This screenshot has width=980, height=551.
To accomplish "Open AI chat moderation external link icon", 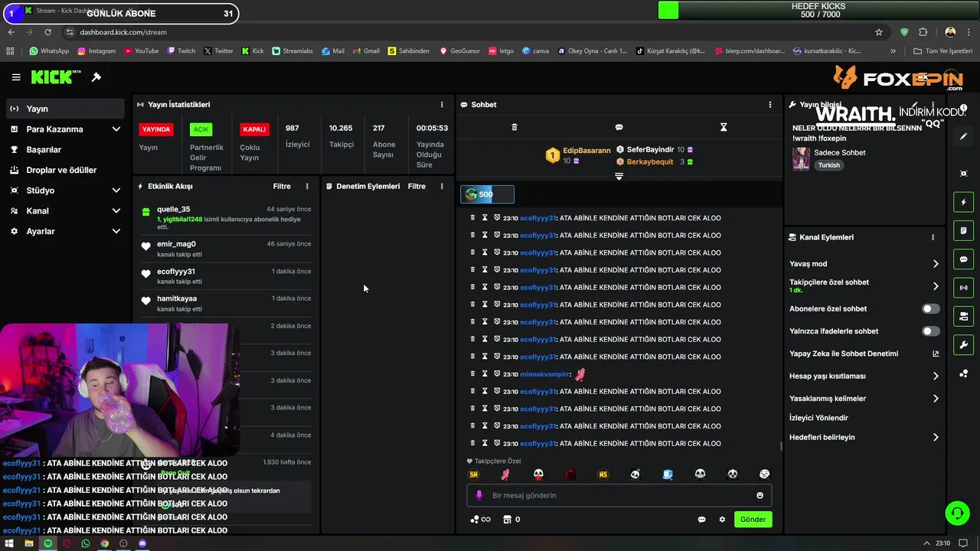I will click(x=936, y=354).
